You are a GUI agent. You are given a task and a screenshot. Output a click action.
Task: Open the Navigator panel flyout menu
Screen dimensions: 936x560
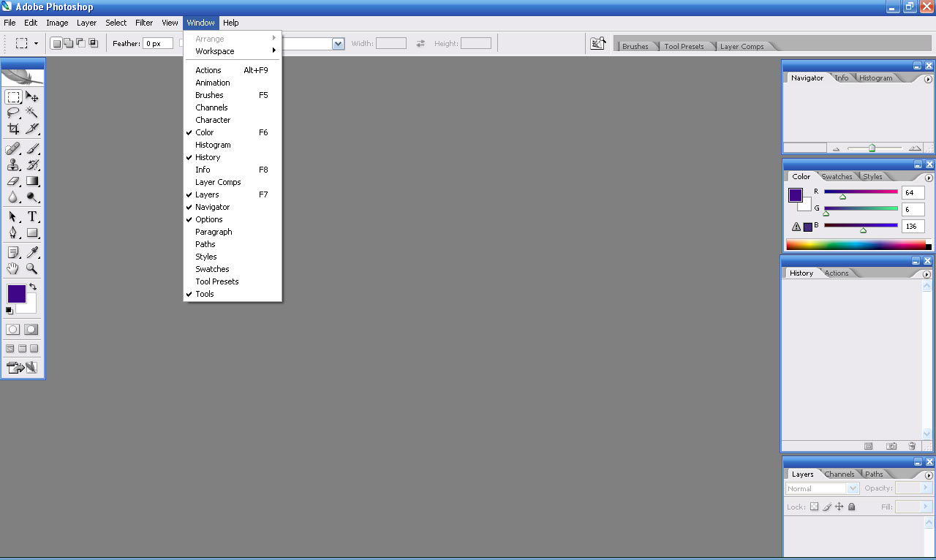[928, 79]
